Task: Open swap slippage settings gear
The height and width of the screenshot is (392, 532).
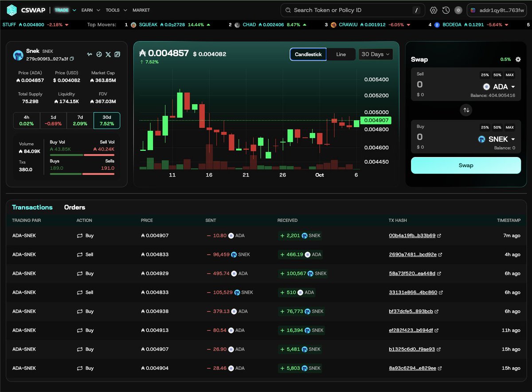Action: coord(518,59)
